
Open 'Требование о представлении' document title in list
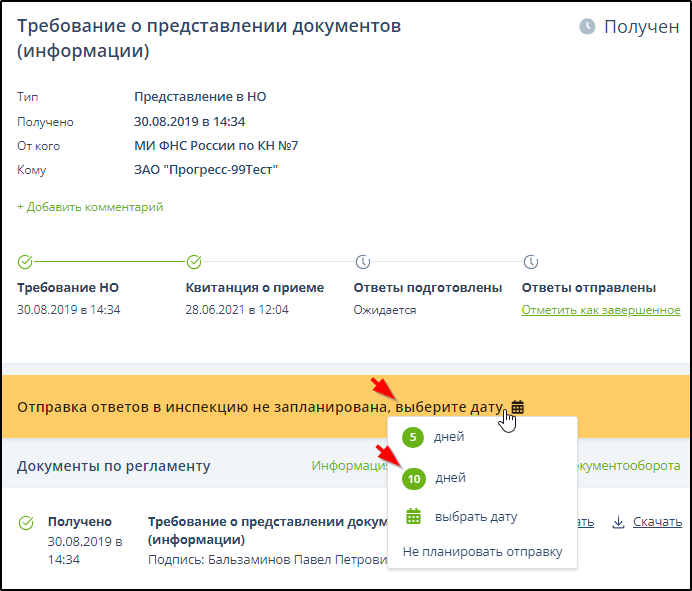(x=266, y=522)
